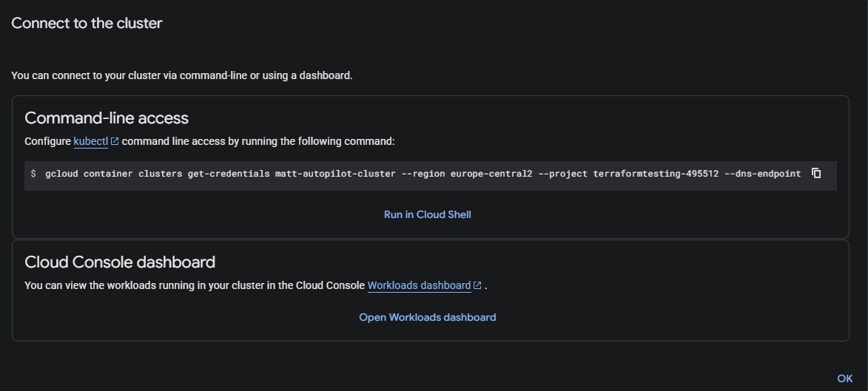The height and width of the screenshot is (391, 868).
Task: Run the command in Cloud Shell
Action: (x=428, y=214)
